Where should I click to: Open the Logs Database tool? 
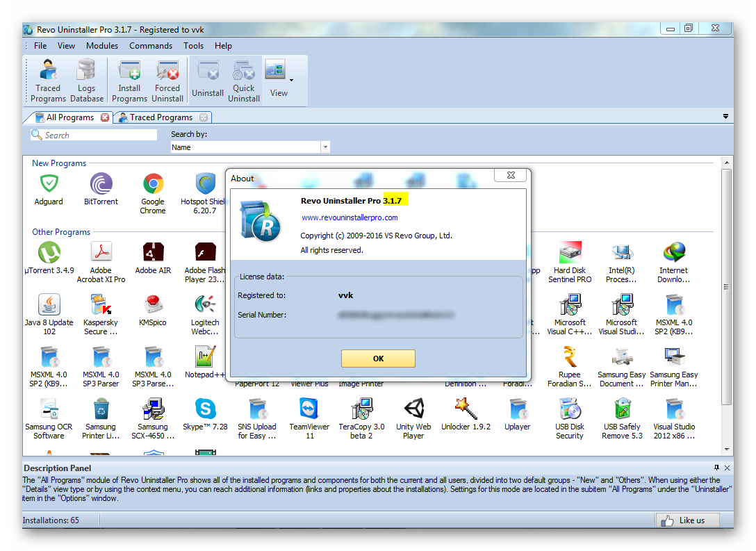click(87, 81)
